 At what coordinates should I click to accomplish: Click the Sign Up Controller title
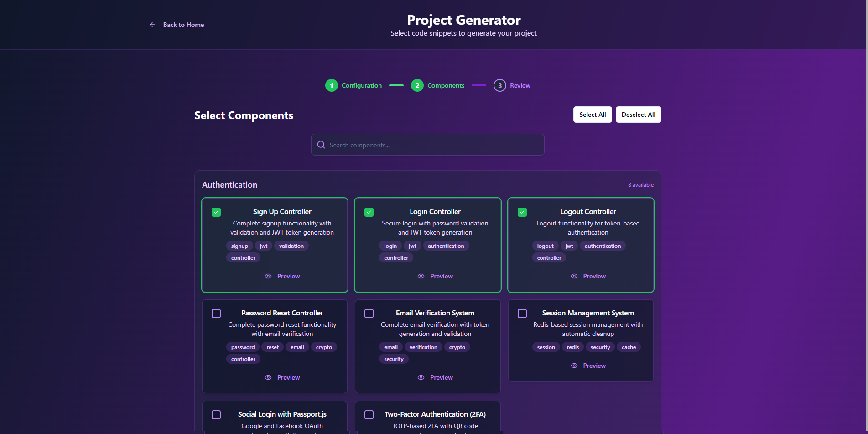282,212
